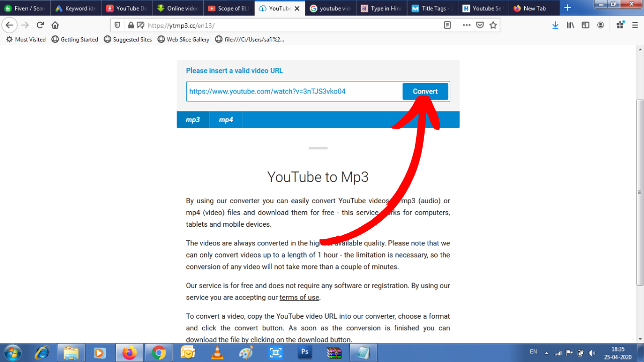The width and height of the screenshot is (644, 362).
Task: Open the media player taskbar icon
Action: (x=100, y=353)
